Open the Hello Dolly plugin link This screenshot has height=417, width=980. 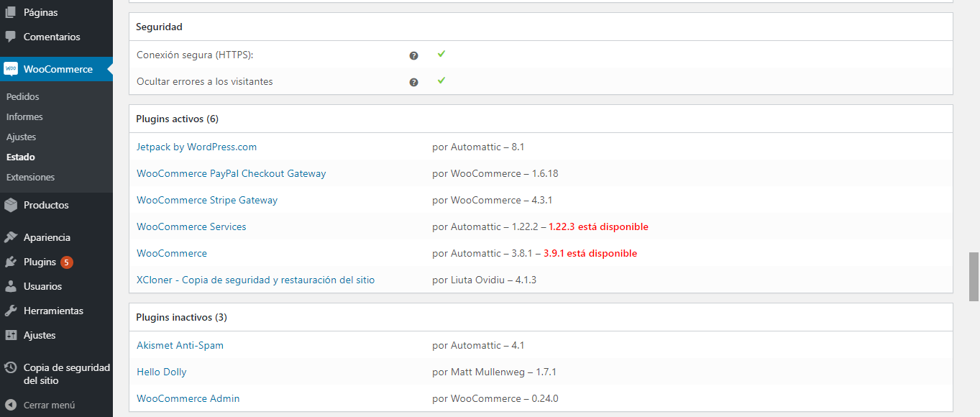click(162, 372)
